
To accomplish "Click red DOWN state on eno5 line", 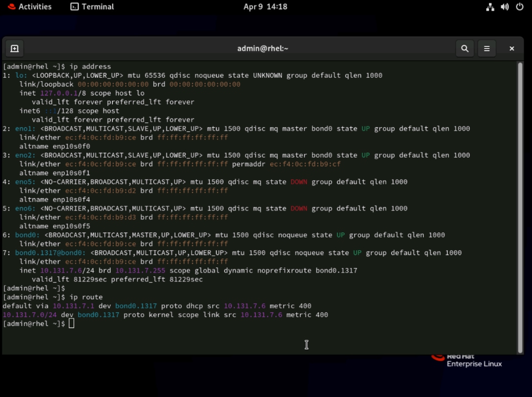I will click(x=299, y=182).
